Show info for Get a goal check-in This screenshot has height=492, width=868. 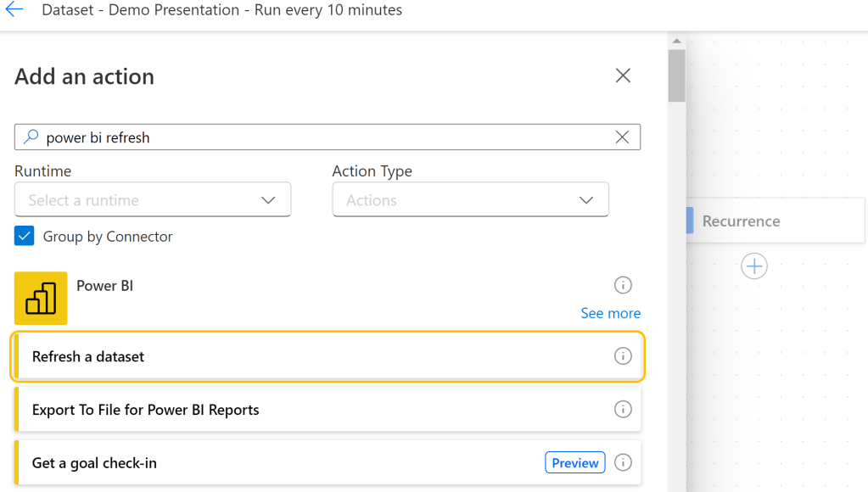623,463
